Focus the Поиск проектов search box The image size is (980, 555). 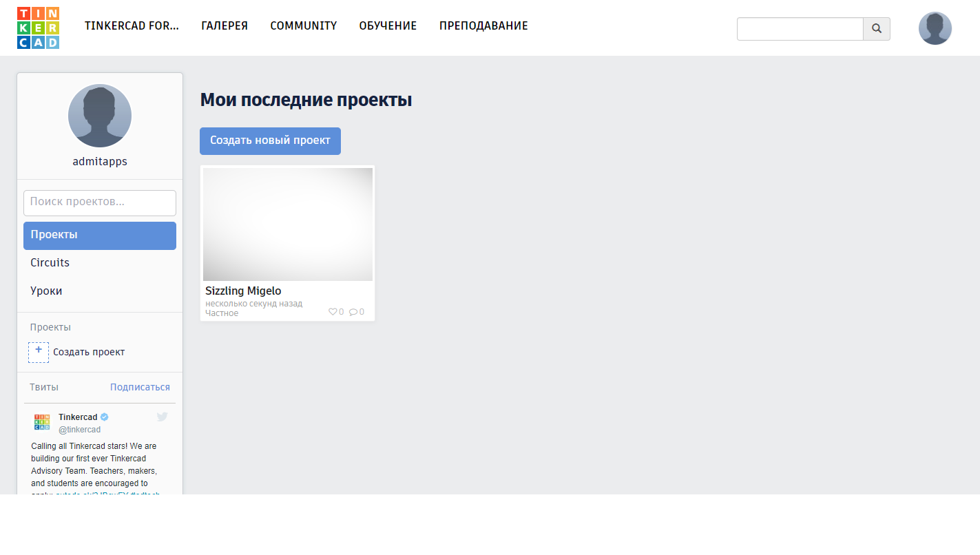click(x=100, y=203)
